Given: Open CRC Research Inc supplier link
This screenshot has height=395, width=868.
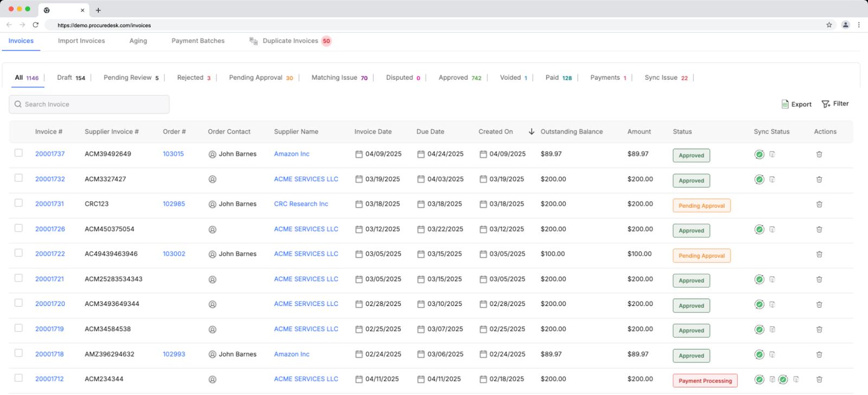Looking at the screenshot, I should tap(301, 204).
